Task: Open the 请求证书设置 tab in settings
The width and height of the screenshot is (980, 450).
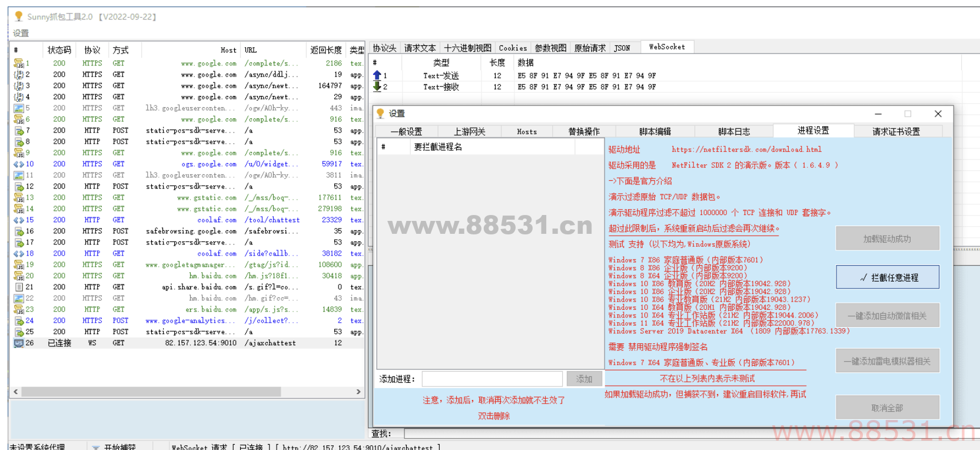Action: click(896, 131)
